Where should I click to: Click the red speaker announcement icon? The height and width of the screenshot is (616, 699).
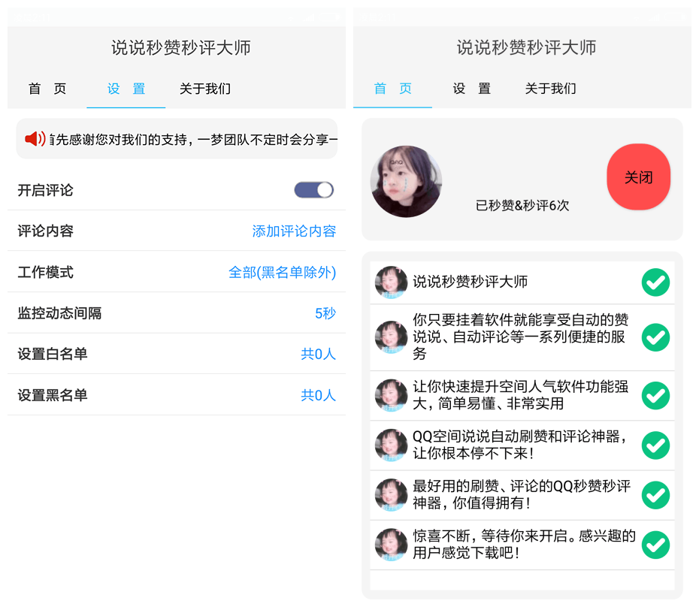click(x=35, y=139)
